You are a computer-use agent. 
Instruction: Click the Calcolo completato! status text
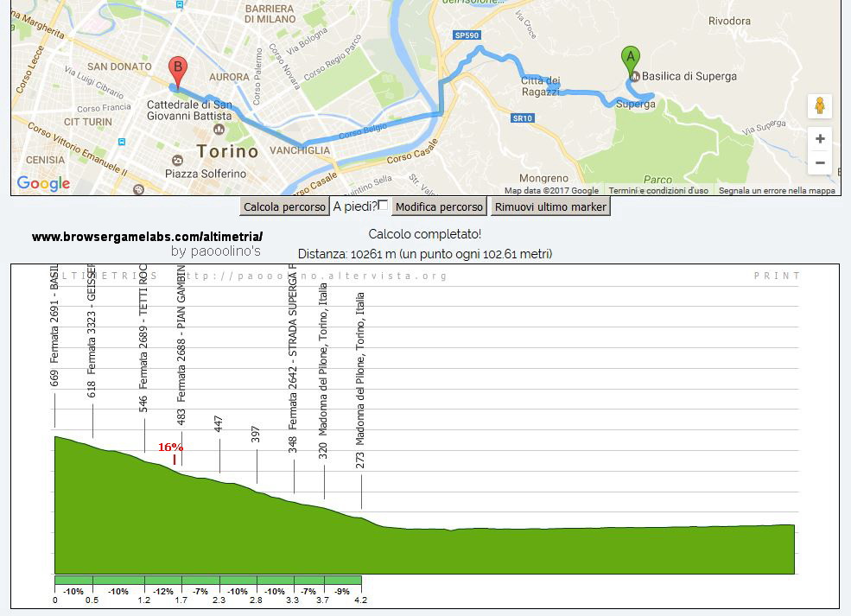click(x=424, y=234)
